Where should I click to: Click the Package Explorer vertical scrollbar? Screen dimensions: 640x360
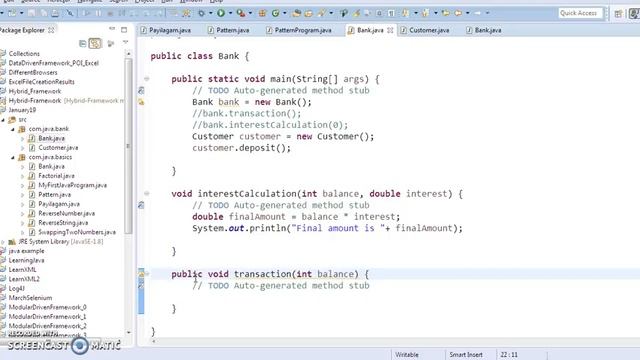point(129,146)
